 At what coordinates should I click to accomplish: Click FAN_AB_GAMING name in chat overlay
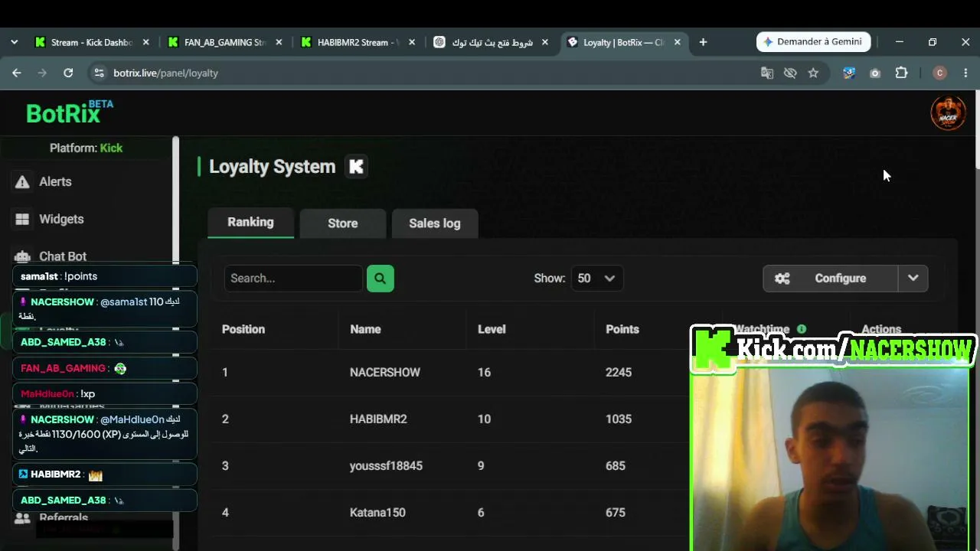click(63, 368)
